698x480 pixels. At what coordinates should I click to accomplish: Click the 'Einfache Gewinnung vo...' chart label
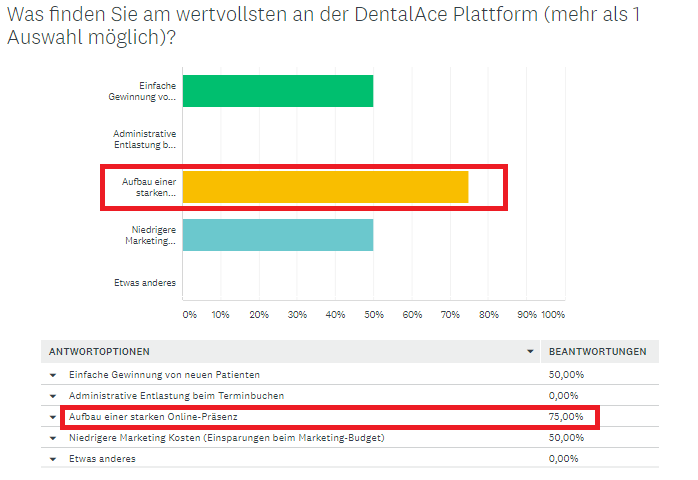pos(142,91)
